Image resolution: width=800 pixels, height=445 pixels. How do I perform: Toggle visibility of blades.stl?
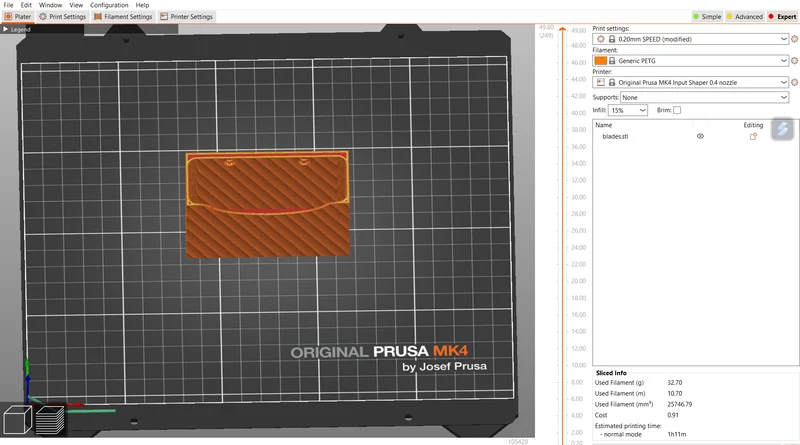700,136
